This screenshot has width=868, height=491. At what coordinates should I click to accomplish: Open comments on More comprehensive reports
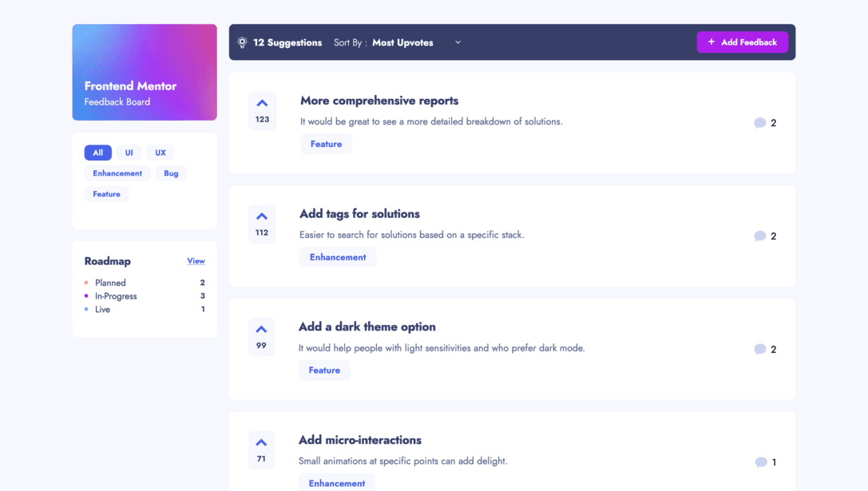point(764,123)
